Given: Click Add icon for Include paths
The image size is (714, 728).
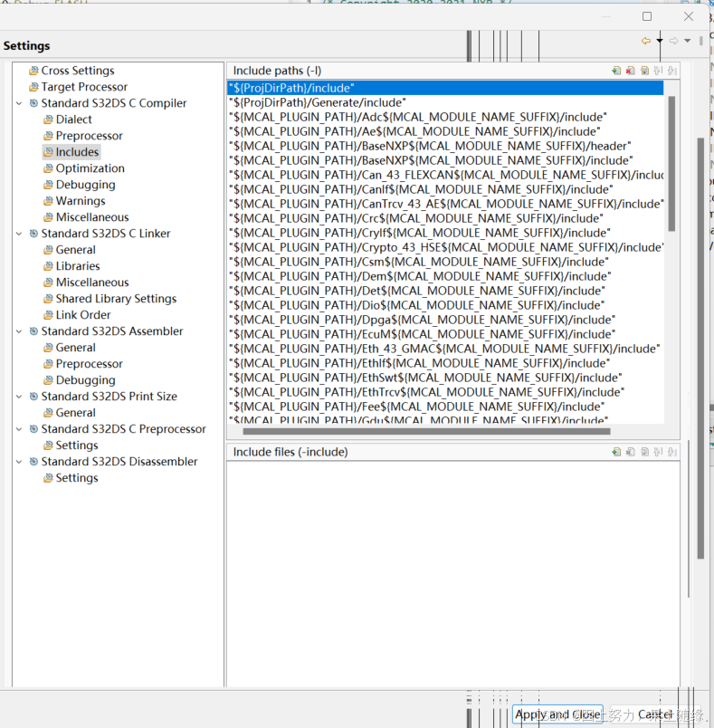Looking at the screenshot, I should 616,71.
